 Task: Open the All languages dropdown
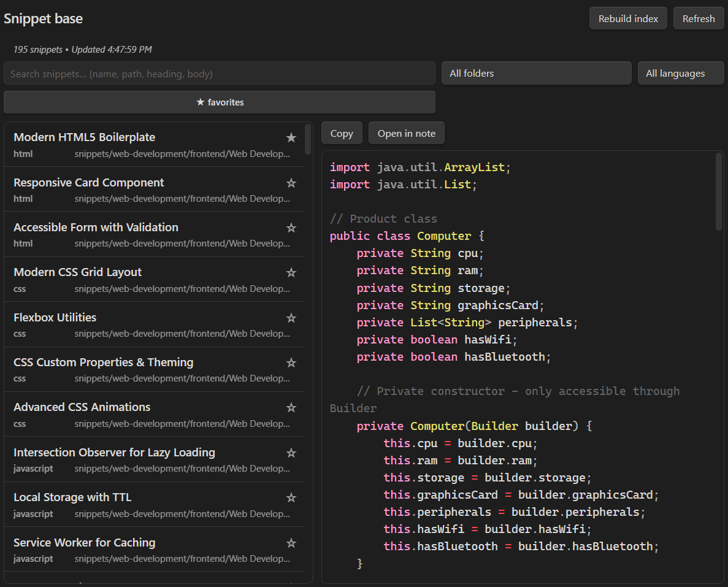click(681, 74)
